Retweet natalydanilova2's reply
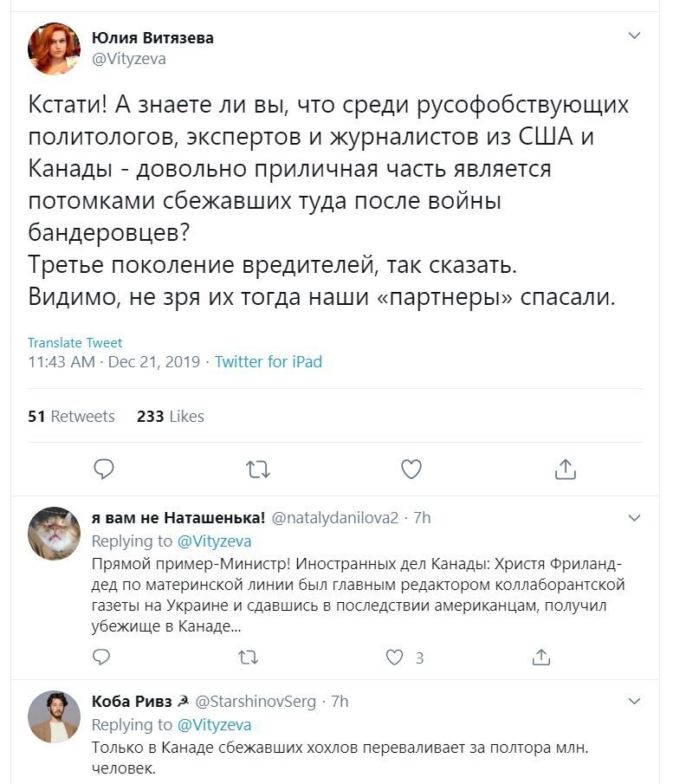The height and width of the screenshot is (784, 673). click(248, 657)
